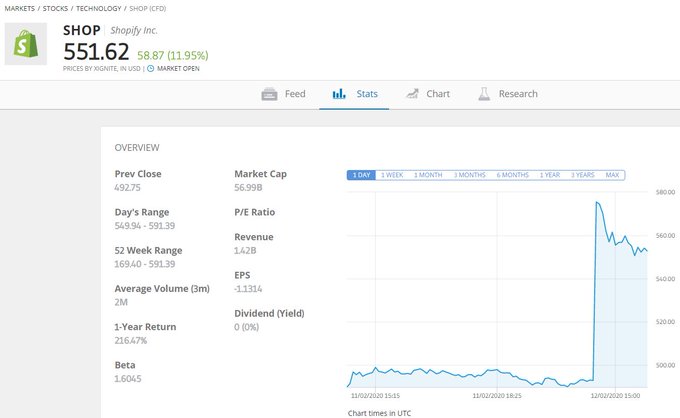Select the 3 MONTHS chart range

470,175
